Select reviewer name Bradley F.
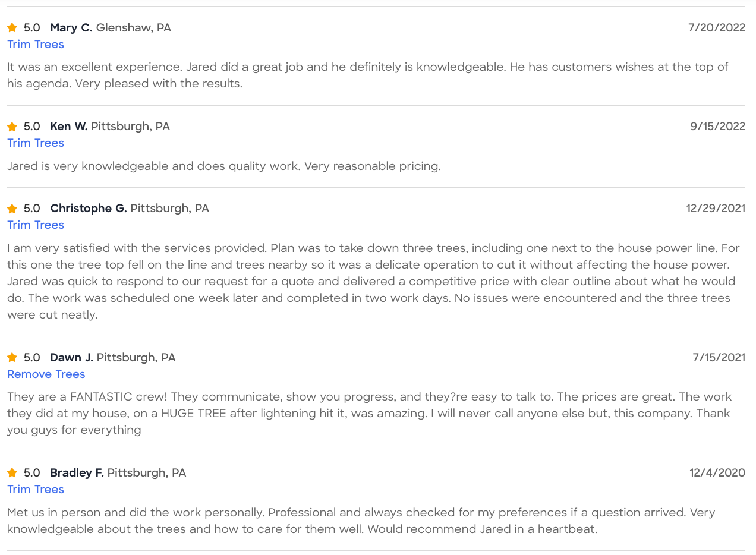 (x=77, y=473)
